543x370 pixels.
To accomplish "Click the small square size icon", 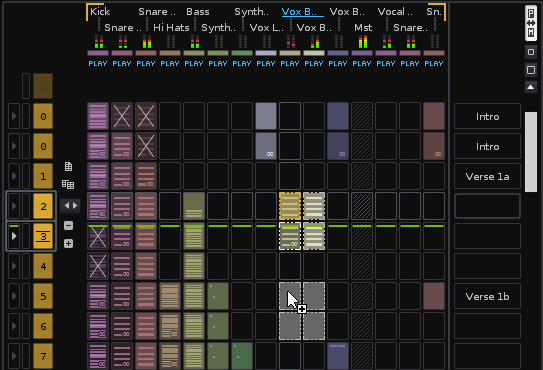I will tap(531, 52).
